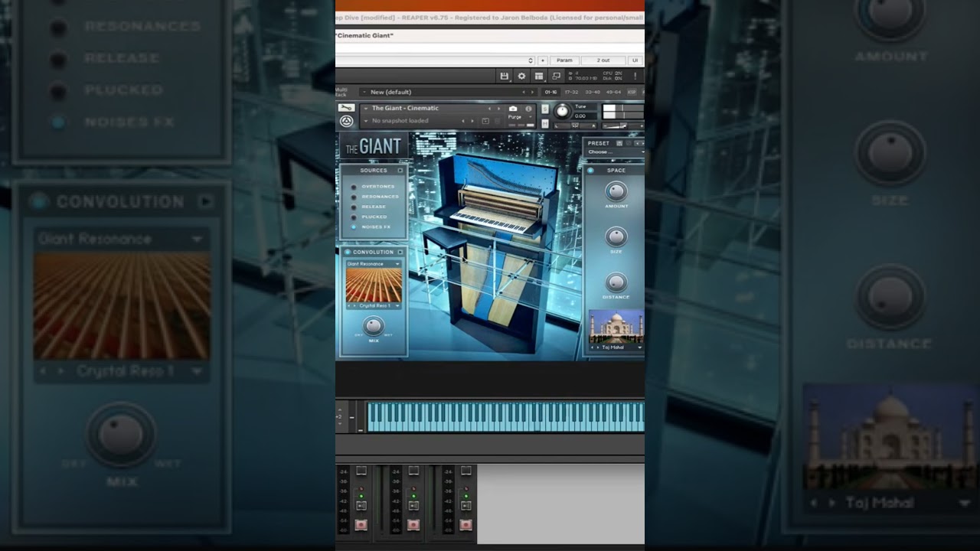Hit the exclamation-mark panic button
Viewport: 980px width, 551px height.
tap(635, 76)
